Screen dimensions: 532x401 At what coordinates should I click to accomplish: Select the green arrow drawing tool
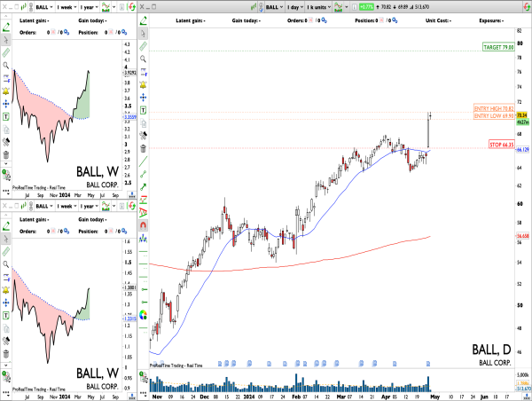point(143,186)
